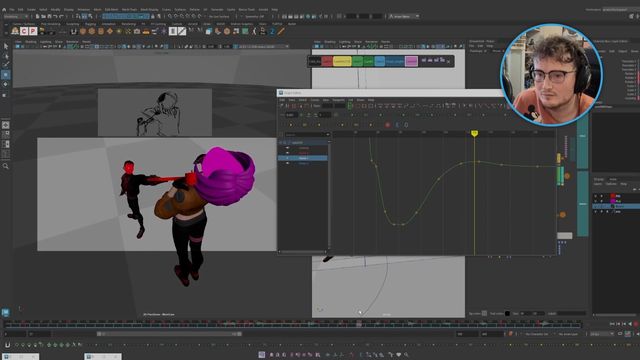Select the highlighted channel row in Graph Editor
This screenshot has width=640, height=360.
(303, 158)
